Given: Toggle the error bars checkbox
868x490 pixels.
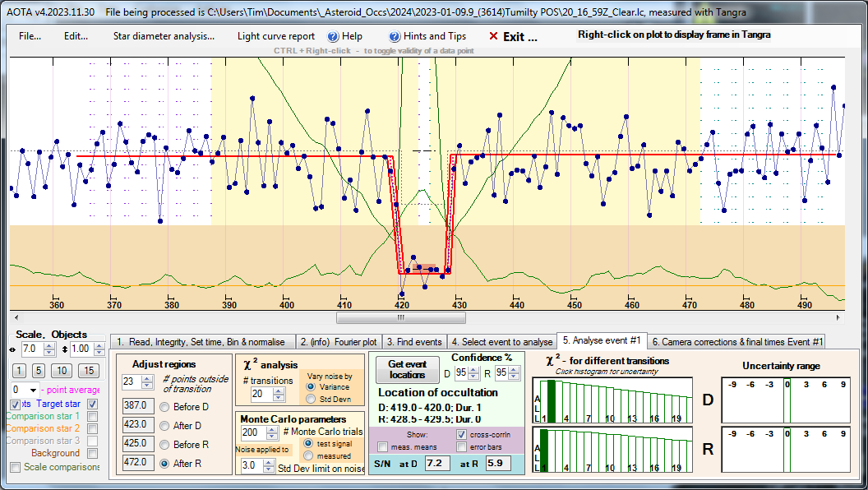Looking at the screenshot, I should tap(460, 446).
